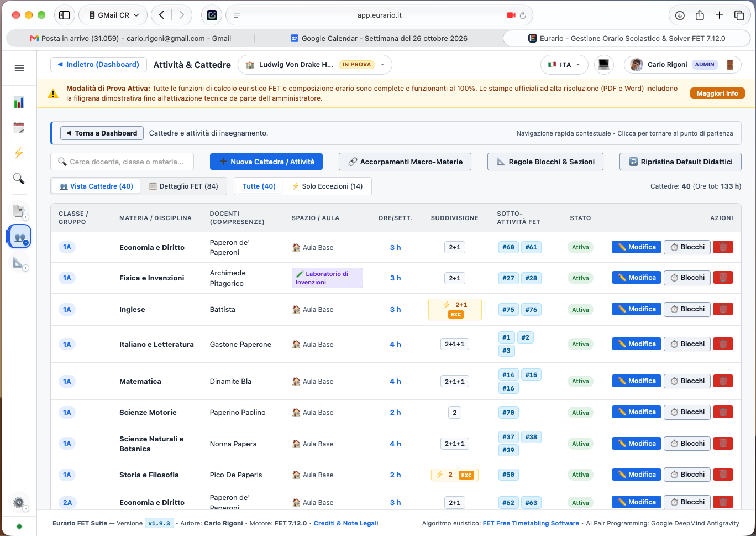Open the hamburger menu in the sidebar
756x536 pixels.
coord(19,68)
